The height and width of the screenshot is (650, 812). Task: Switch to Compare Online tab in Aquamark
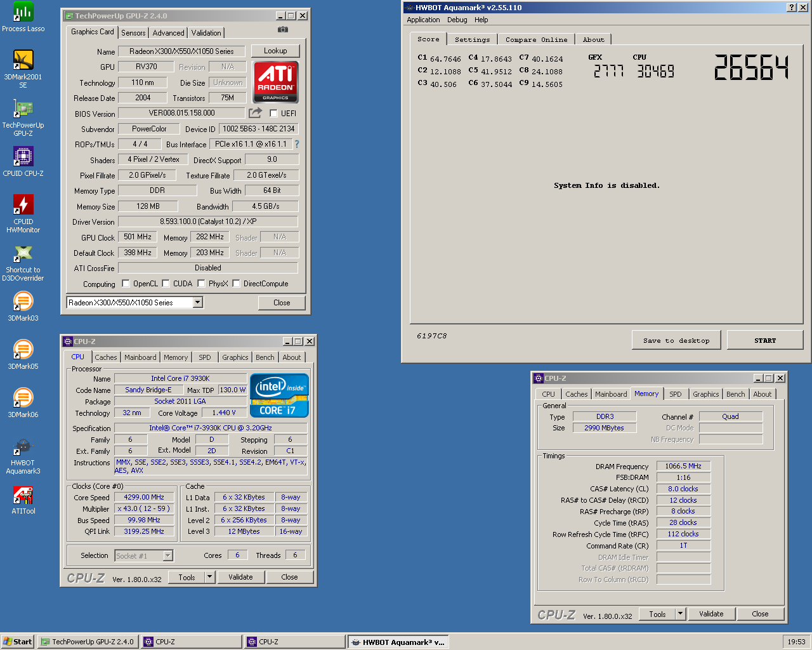click(537, 39)
